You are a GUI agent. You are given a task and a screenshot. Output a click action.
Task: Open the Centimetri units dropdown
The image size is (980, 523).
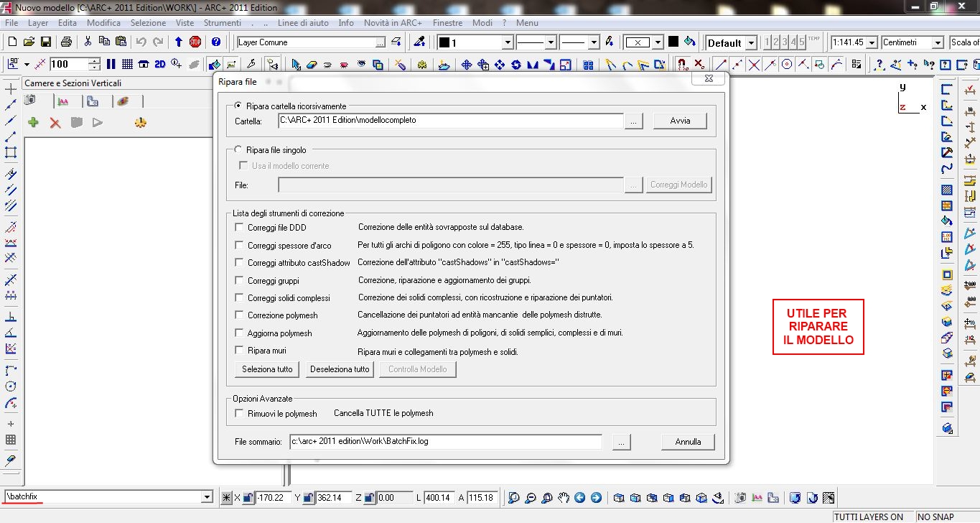coord(937,42)
